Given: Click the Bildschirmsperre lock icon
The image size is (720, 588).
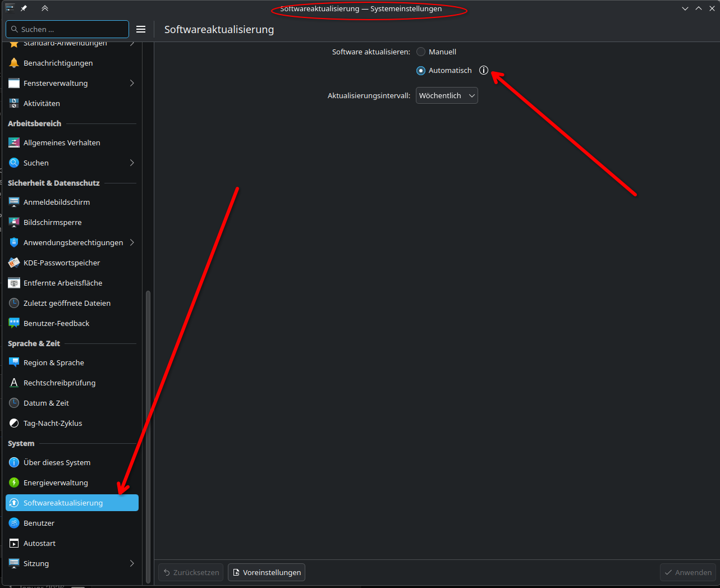Looking at the screenshot, I should tap(14, 222).
